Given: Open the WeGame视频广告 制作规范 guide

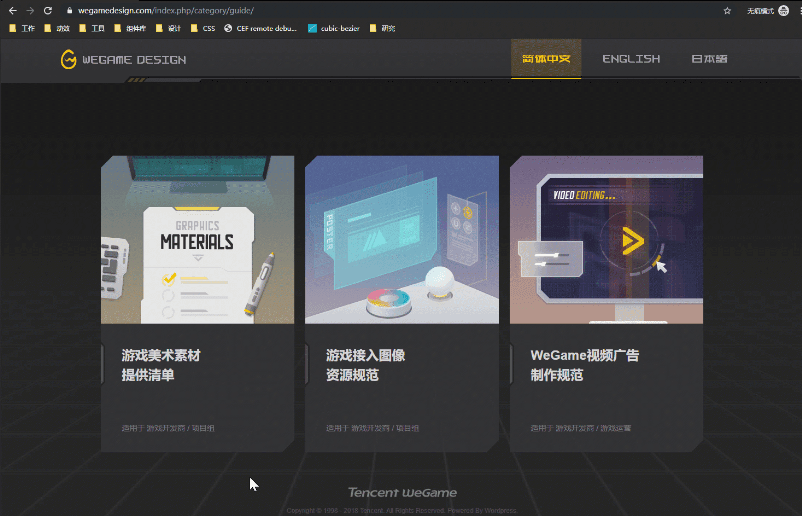Looking at the screenshot, I should point(585,365).
